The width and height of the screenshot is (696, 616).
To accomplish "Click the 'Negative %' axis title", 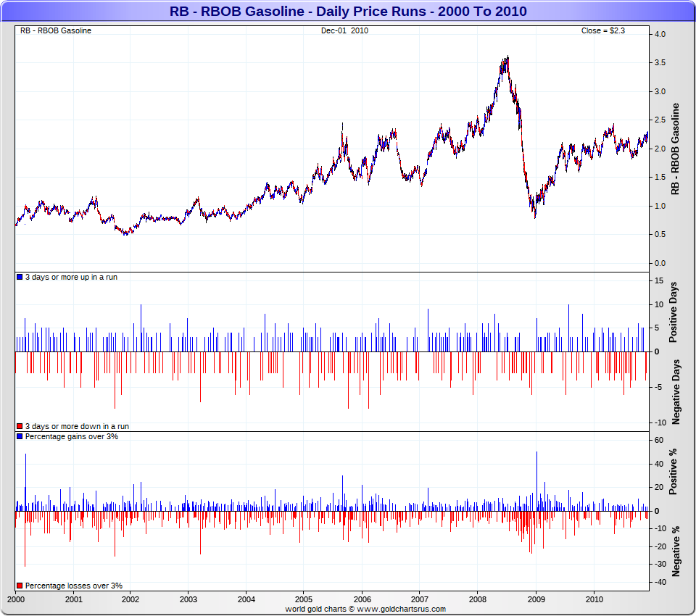I will coord(676,552).
